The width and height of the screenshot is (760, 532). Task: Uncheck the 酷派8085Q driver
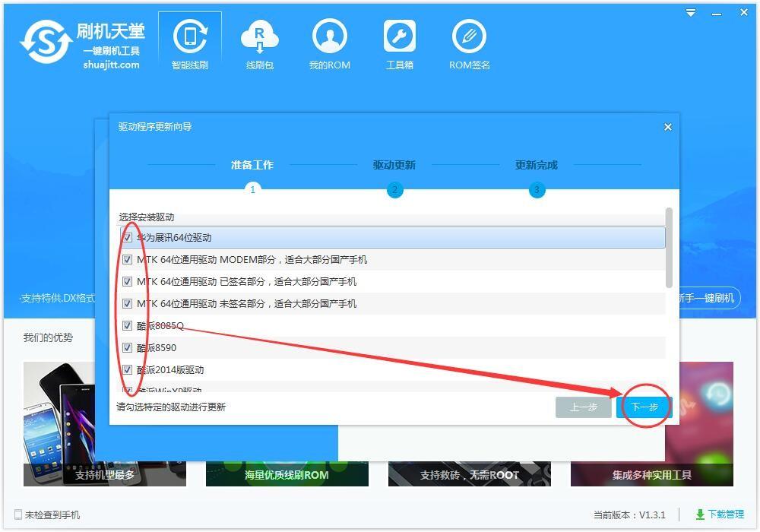click(127, 325)
